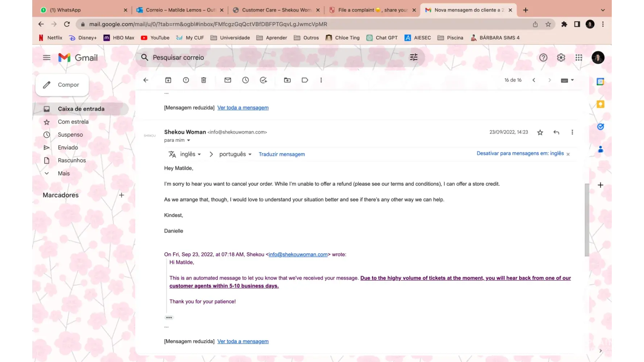Expand Mais in the sidebar

[64, 173]
